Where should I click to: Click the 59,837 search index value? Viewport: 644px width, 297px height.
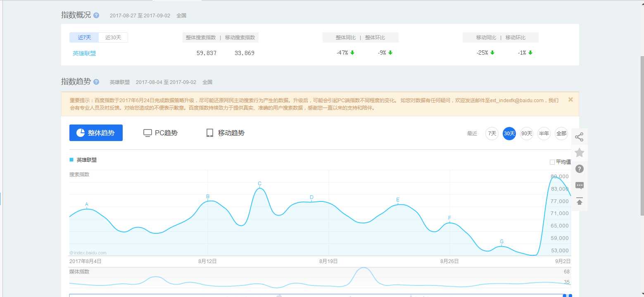tap(207, 53)
